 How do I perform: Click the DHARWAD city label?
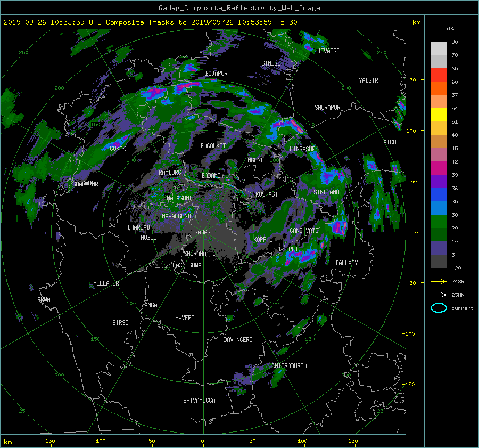[139, 227]
